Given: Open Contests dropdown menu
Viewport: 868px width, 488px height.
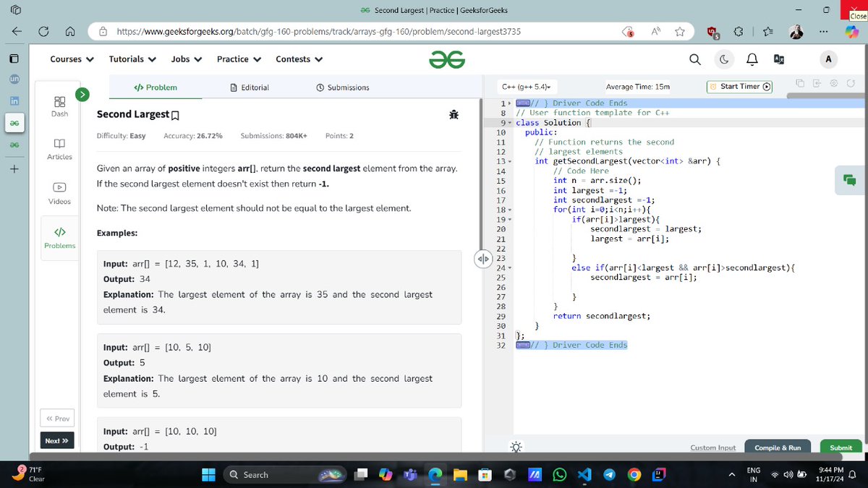Looking at the screenshot, I should click(x=299, y=59).
